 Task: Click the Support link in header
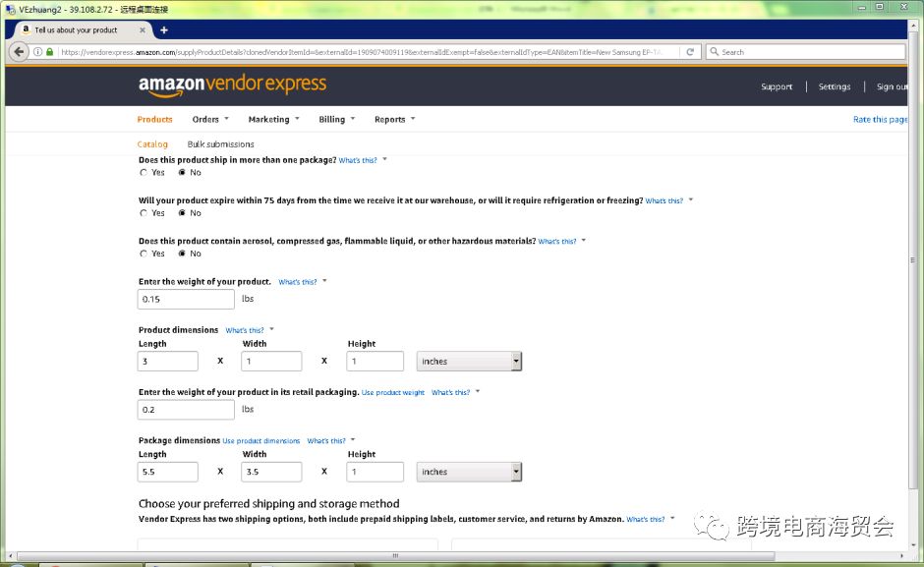(777, 86)
